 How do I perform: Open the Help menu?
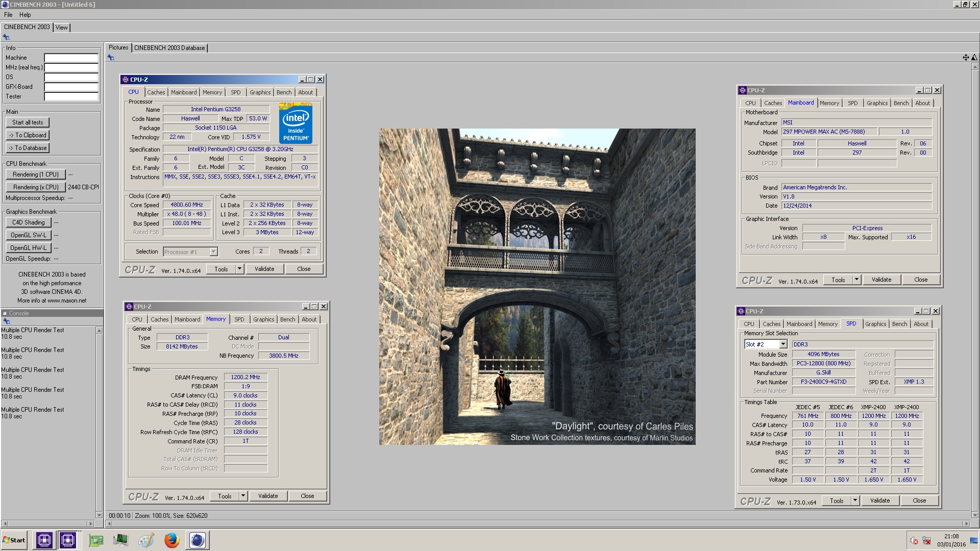(25, 15)
